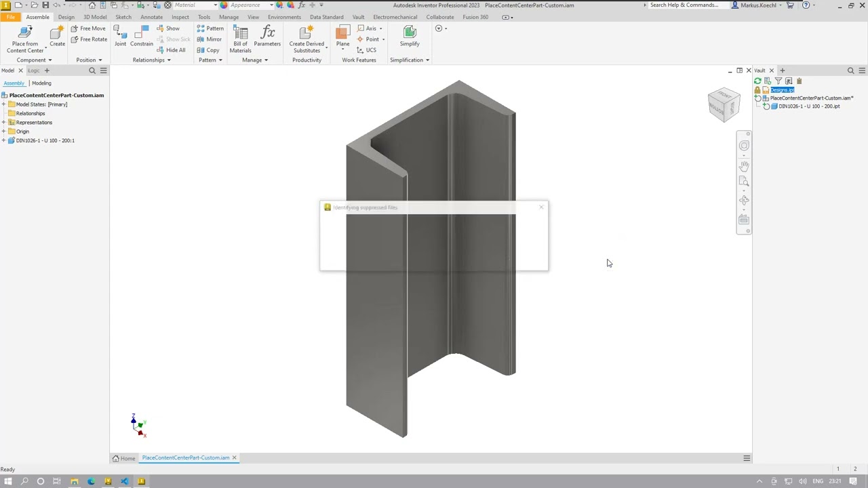The width and height of the screenshot is (868, 488).
Task: Click Place from Content Center icon
Action: (25, 32)
